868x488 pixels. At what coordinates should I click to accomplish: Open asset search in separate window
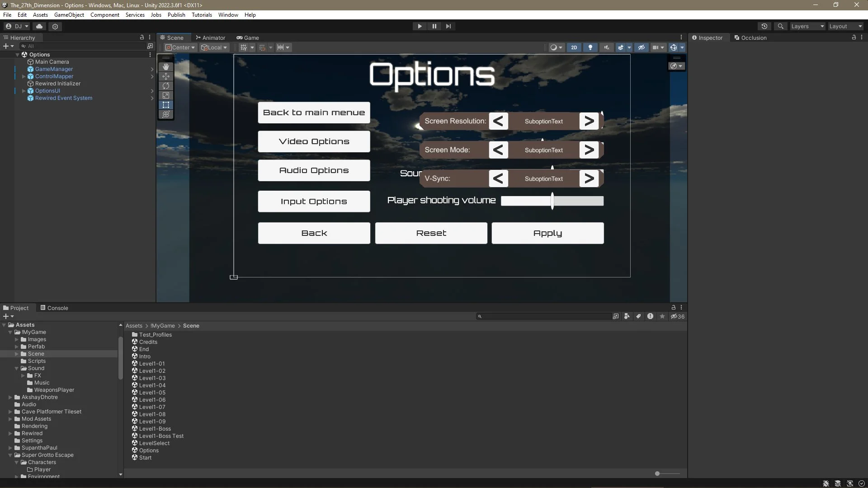coord(616,316)
